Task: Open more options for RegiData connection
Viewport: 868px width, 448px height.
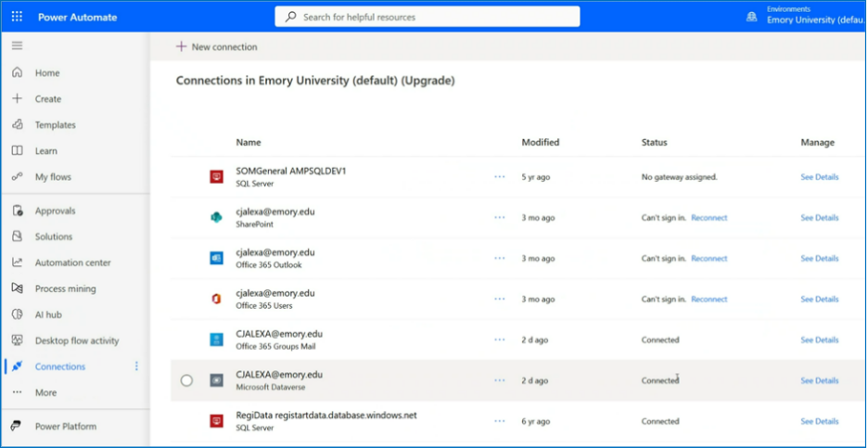Action: click(500, 421)
